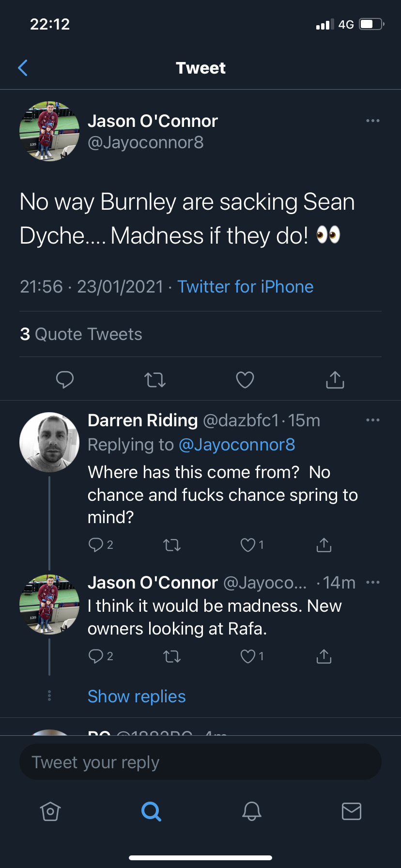
Task: Open the Search tab in bottom bar
Action: coord(151,811)
